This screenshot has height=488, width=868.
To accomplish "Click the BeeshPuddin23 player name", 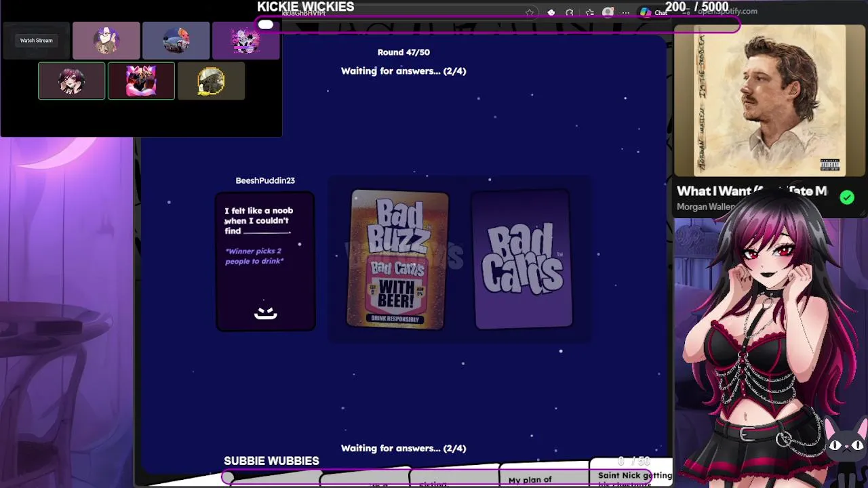I will pyautogui.click(x=265, y=180).
